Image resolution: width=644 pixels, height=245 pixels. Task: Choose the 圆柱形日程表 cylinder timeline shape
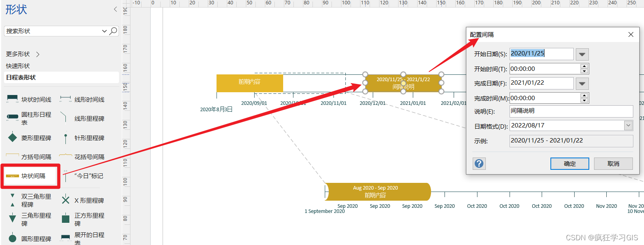click(x=29, y=118)
